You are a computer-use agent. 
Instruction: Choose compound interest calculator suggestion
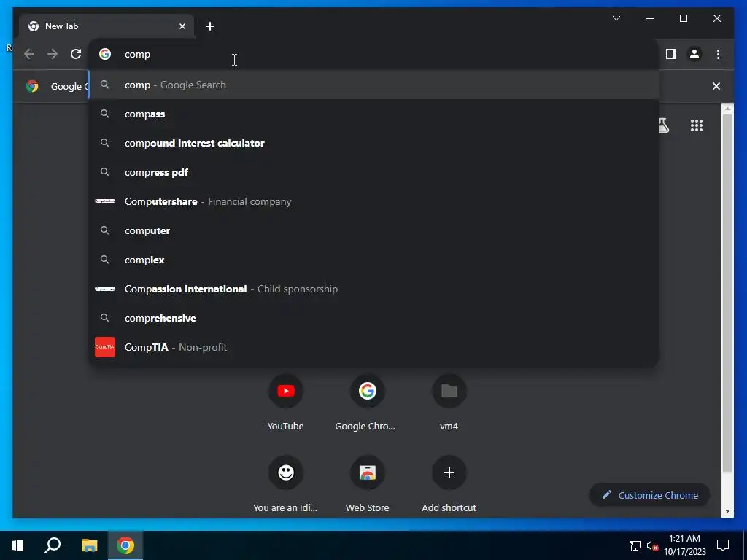(373, 144)
